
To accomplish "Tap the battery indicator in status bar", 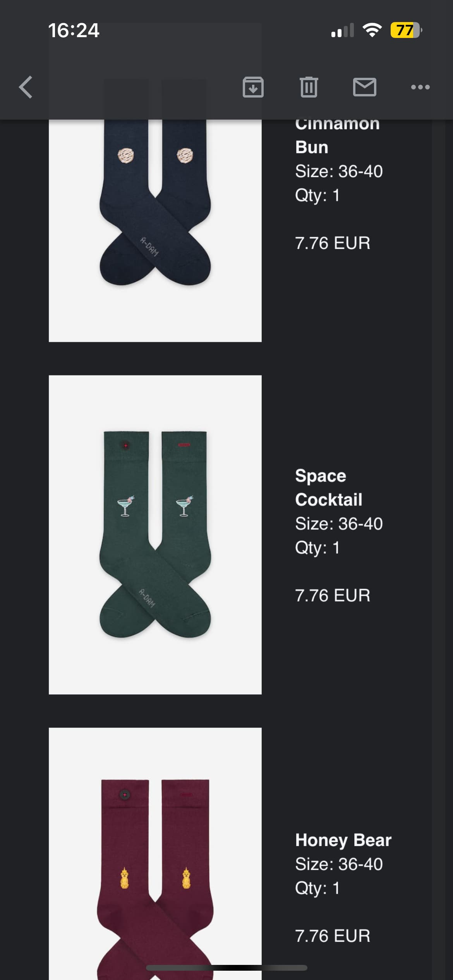I will pyautogui.click(x=406, y=30).
